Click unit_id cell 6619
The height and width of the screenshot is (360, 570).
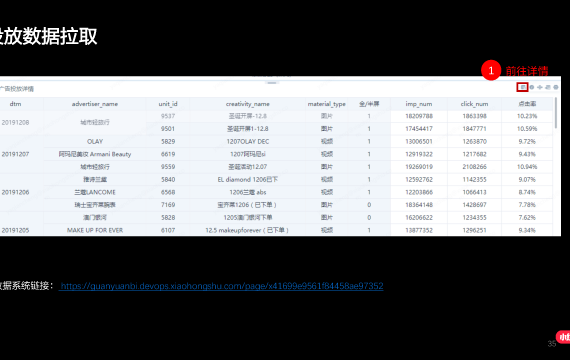tap(168, 154)
